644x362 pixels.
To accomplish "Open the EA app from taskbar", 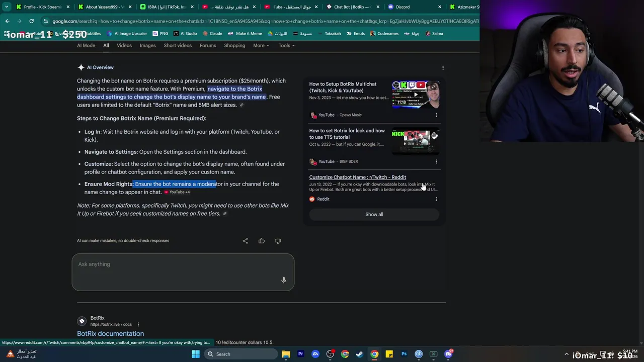I will click(x=315, y=354).
